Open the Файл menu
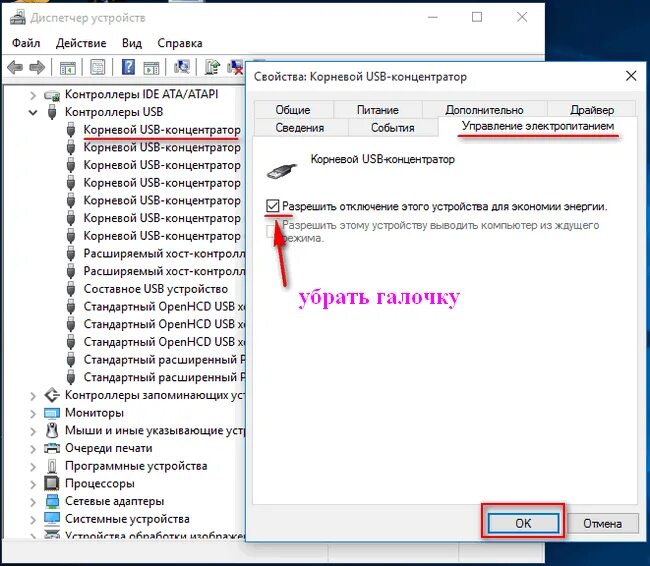The image size is (650, 566). (26, 43)
